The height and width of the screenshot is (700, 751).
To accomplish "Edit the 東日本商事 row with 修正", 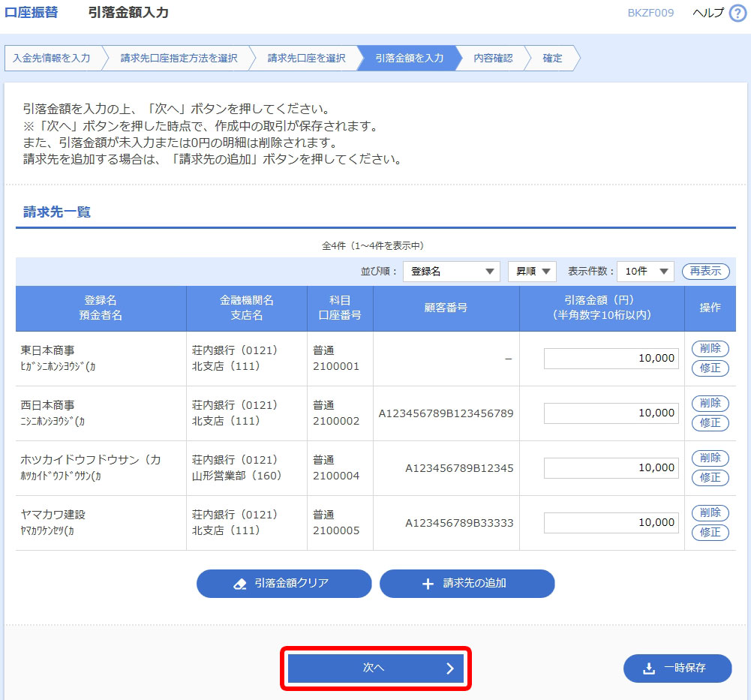I will click(710, 368).
